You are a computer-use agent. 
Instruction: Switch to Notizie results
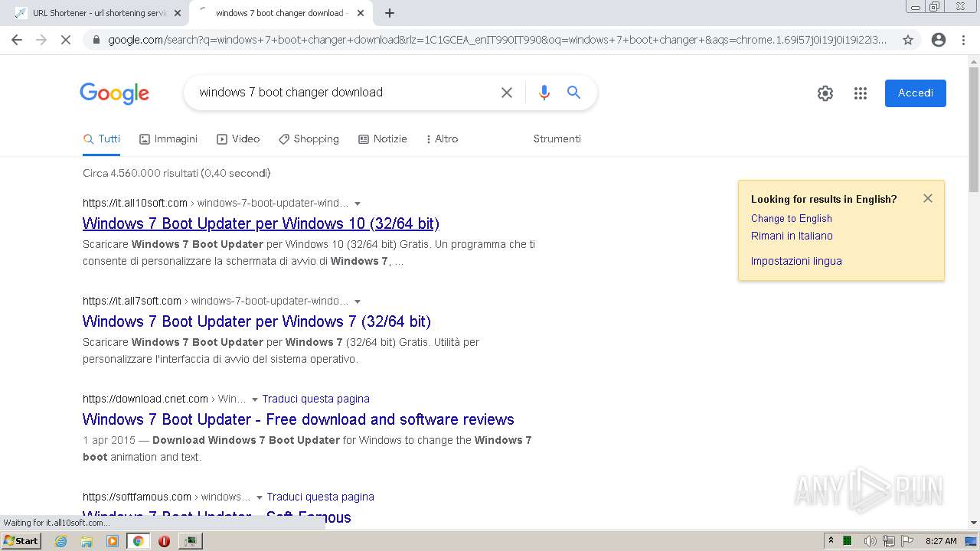[383, 139]
